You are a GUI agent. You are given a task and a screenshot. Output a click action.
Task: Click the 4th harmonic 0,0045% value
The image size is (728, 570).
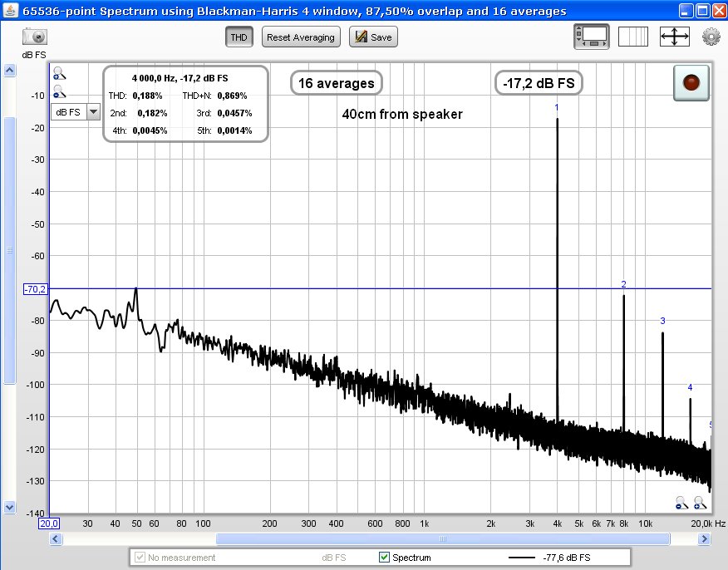[x=150, y=131]
